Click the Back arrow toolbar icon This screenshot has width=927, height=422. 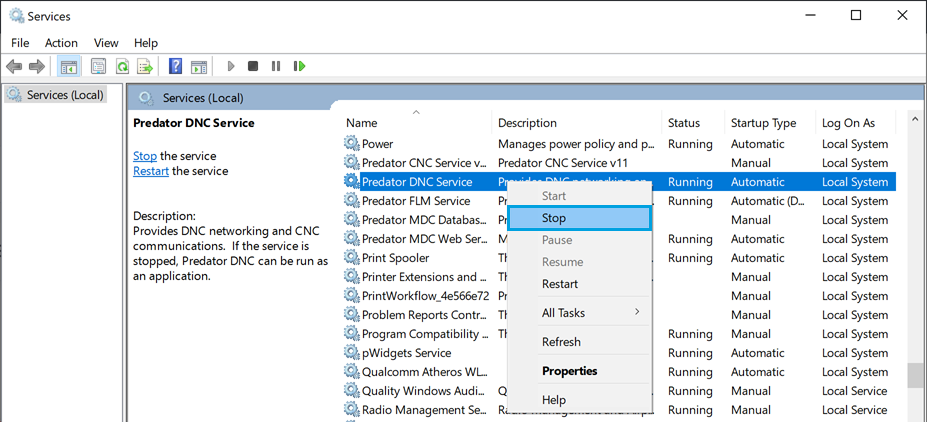tap(15, 66)
